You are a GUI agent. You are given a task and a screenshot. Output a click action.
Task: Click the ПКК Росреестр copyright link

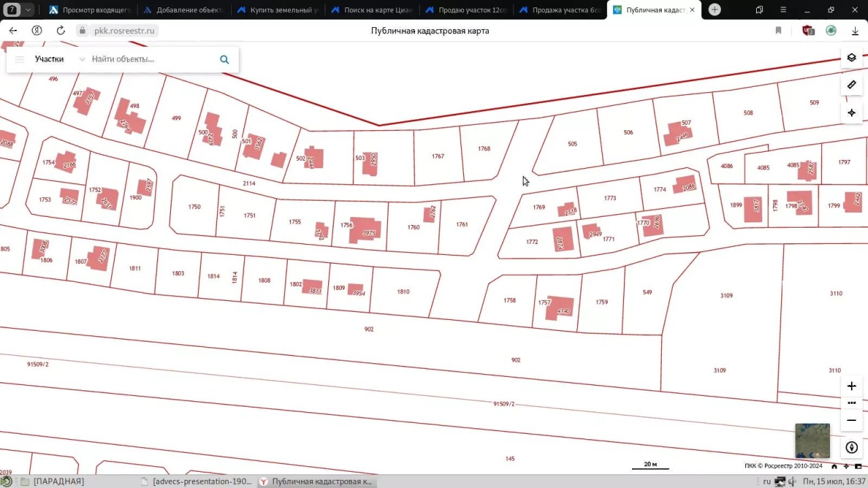tap(783, 466)
